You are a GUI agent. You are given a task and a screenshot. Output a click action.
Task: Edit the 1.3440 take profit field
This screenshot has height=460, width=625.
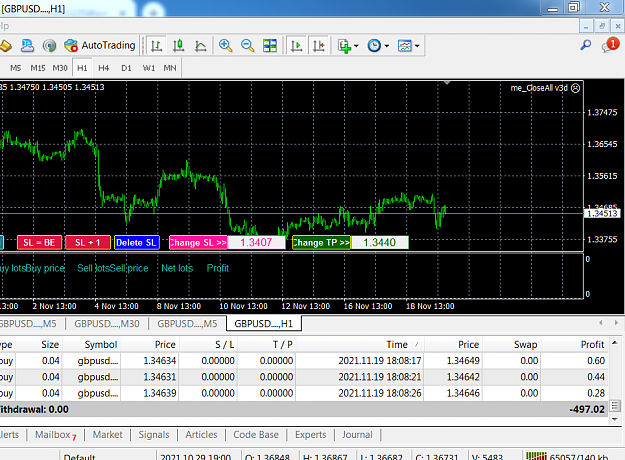379,242
